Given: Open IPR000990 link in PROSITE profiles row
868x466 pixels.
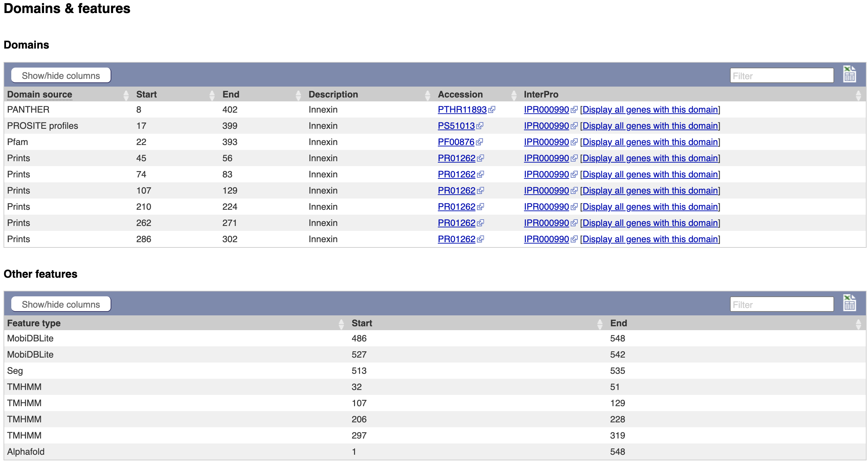Looking at the screenshot, I should click(x=546, y=126).
